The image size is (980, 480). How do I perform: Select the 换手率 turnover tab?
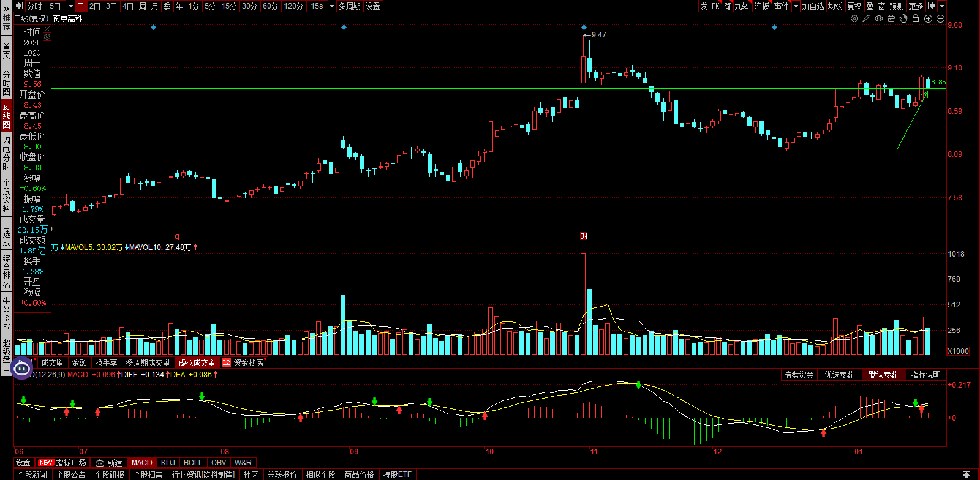106,362
